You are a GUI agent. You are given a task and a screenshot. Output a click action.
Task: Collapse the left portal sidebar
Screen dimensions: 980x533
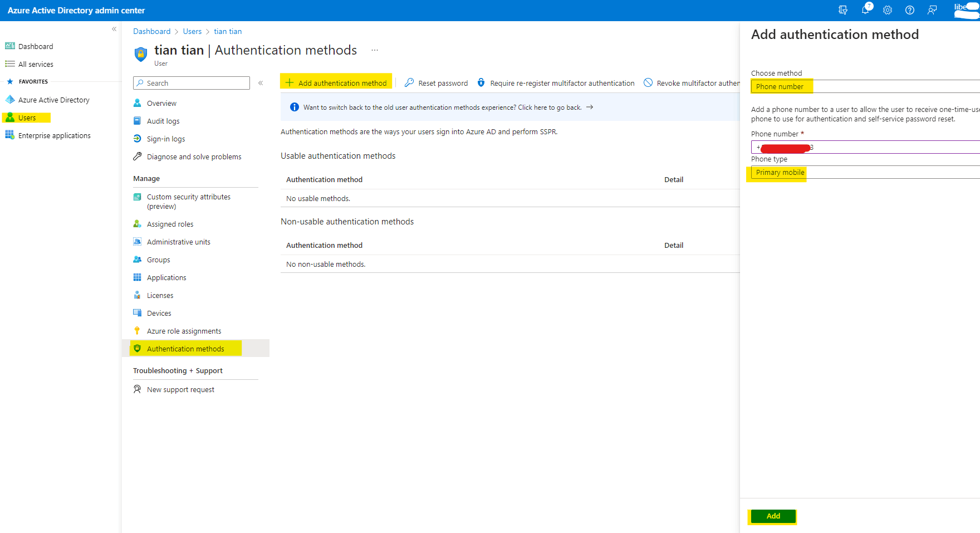click(114, 29)
